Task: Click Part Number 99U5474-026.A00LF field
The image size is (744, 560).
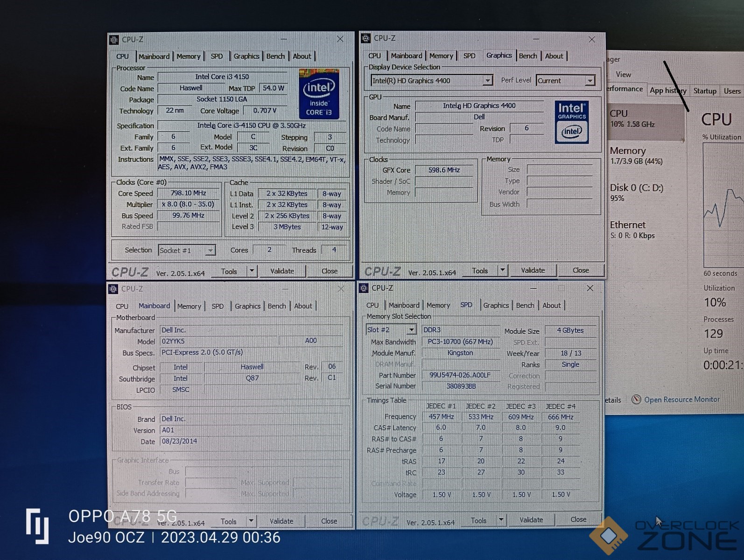Action: [x=461, y=375]
